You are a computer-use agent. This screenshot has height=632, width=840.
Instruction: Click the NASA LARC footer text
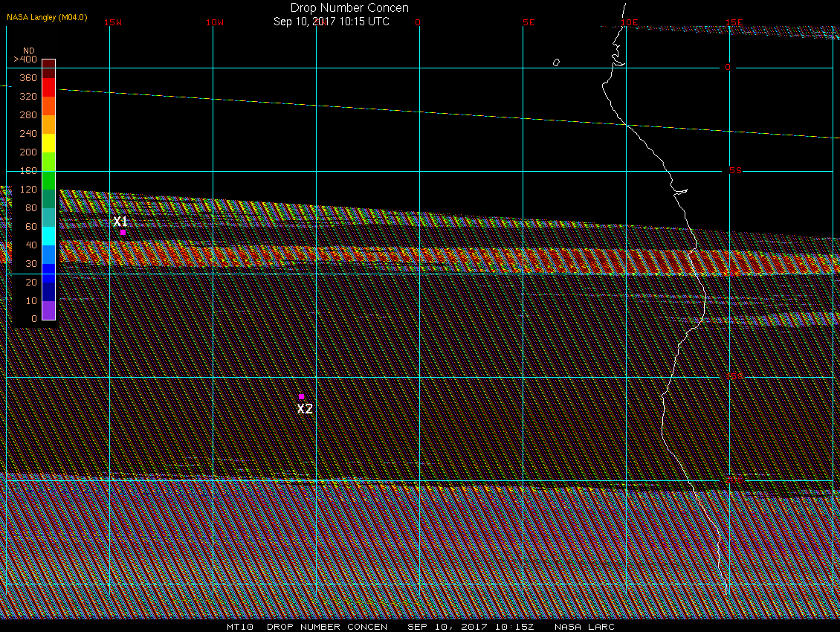point(584,627)
